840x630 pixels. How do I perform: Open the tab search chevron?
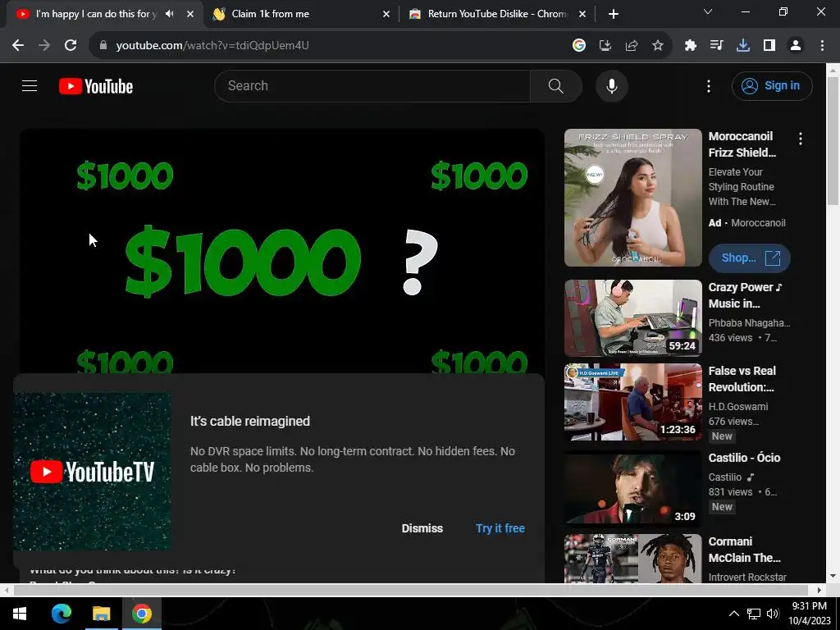click(x=708, y=11)
